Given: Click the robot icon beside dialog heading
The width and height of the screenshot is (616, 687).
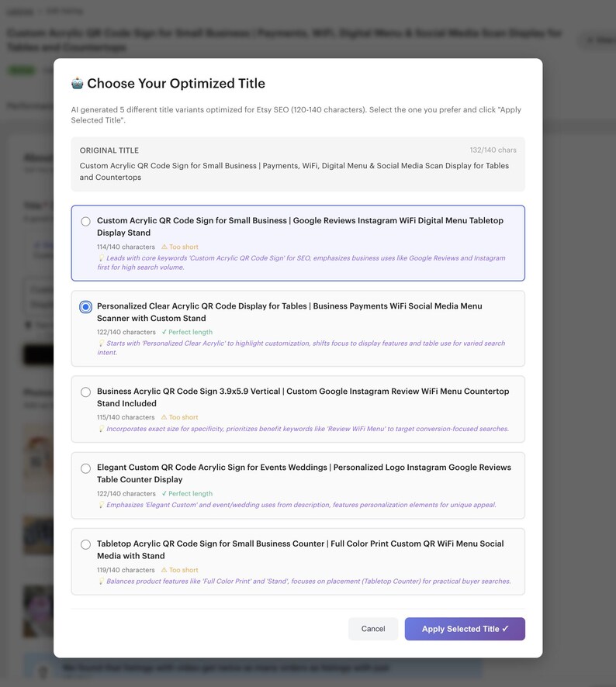Looking at the screenshot, I should pyautogui.click(x=77, y=83).
